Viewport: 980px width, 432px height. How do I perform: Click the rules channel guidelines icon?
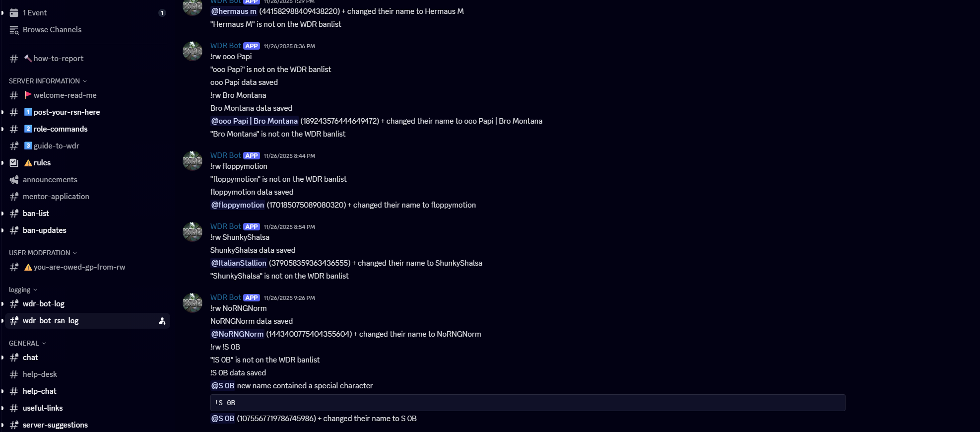(x=13, y=162)
